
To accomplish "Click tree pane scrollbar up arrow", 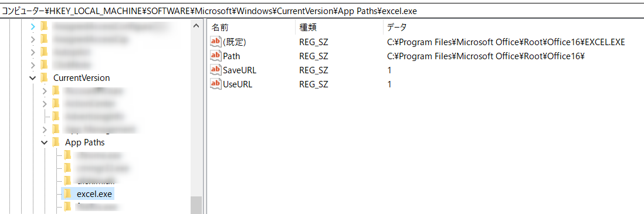I will pyautogui.click(x=196, y=27).
